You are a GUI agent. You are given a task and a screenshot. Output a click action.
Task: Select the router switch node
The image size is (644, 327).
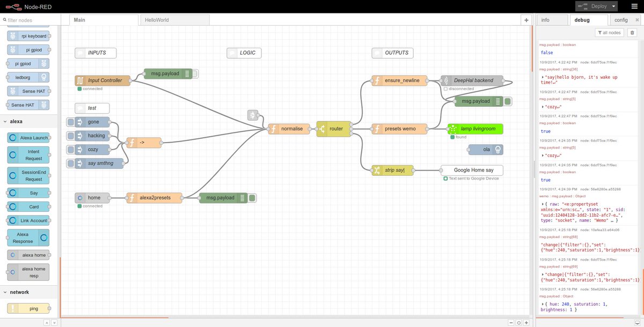pyautogui.click(x=333, y=129)
